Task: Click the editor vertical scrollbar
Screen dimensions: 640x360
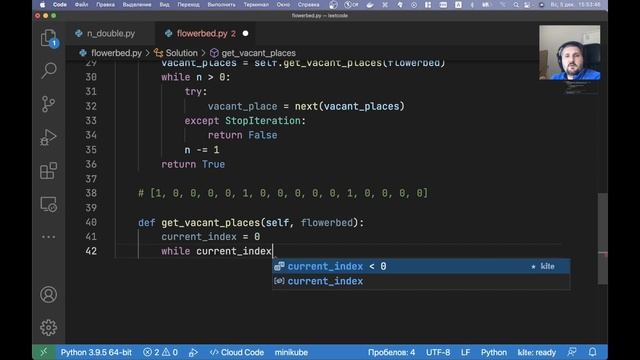Action: 602,239
